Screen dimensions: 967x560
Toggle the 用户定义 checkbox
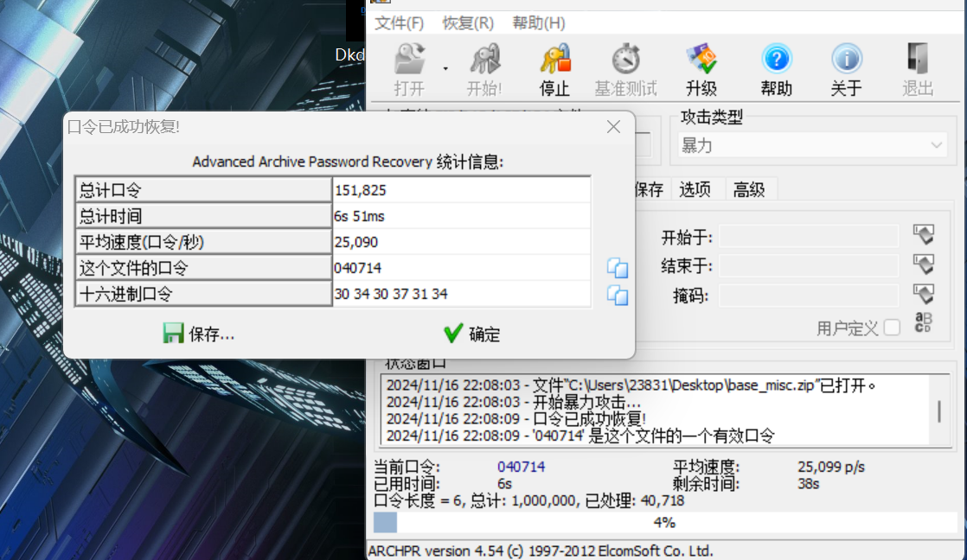click(892, 328)
